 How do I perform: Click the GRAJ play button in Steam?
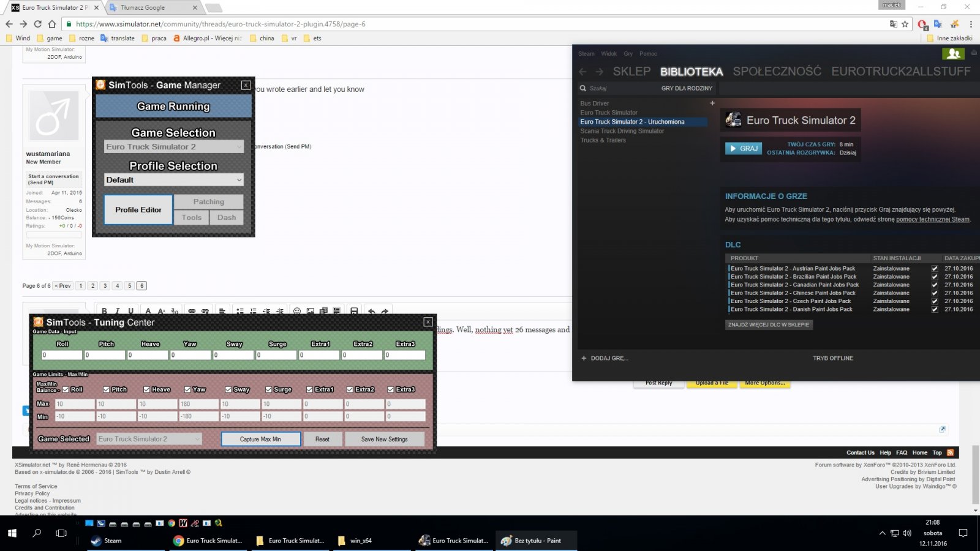(x=744, y=148)
